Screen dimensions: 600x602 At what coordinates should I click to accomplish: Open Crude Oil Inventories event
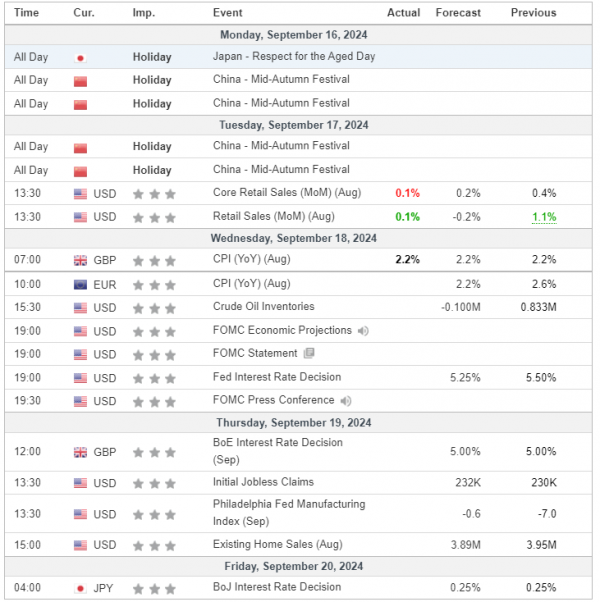pyautogui.click(x=264, y=306)
